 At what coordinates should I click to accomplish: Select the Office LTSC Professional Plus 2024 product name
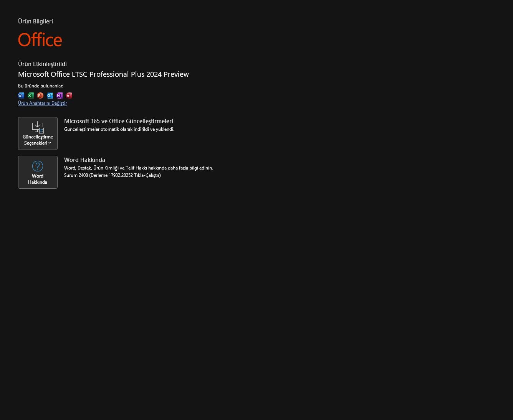pos(103,74)
